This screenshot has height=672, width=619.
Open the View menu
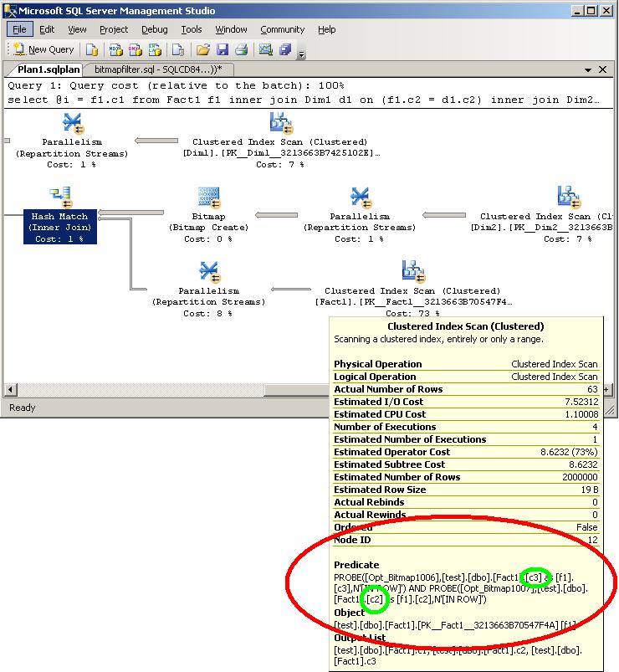pos(77,29)
